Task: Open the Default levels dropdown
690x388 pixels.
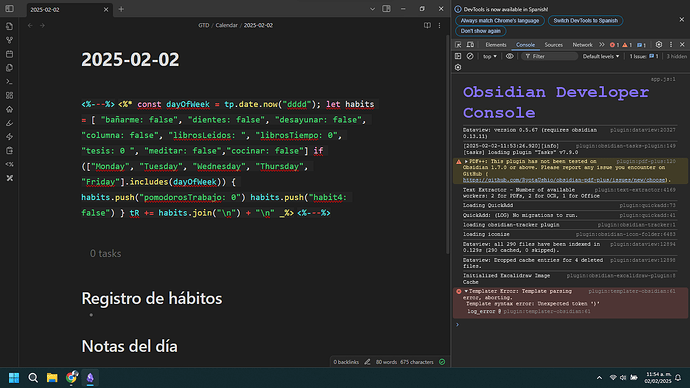Action: tap(601, 56)
